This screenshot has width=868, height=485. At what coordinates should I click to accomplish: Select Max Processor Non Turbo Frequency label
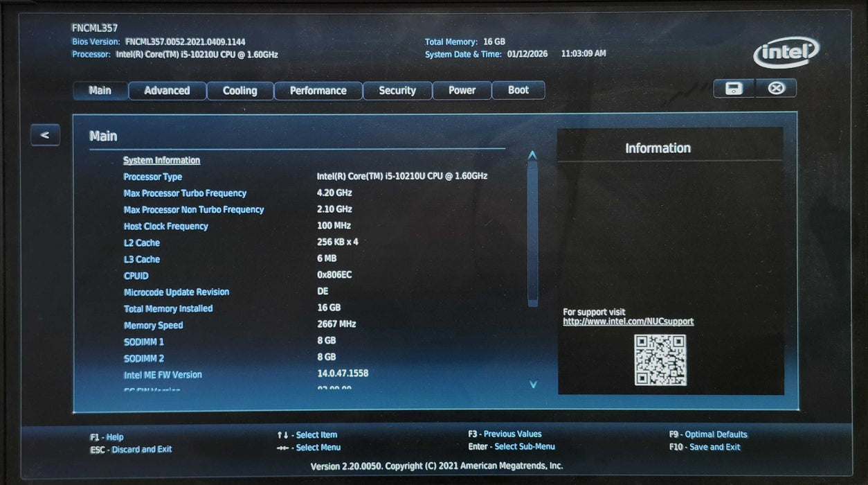(x=194, y=209)
